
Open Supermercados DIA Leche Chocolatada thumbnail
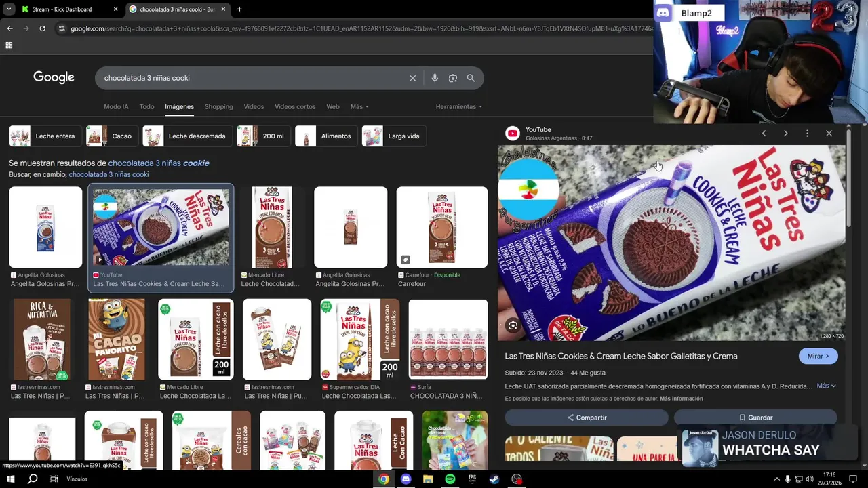coord(360,340)
